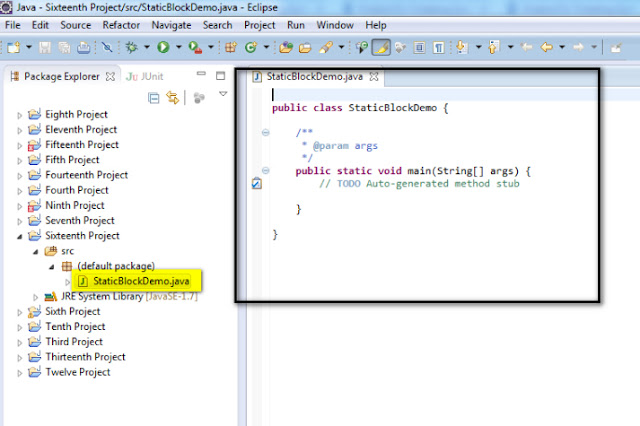
Task: Click the Next Annotation icon
Action: [x=462, y=47]
